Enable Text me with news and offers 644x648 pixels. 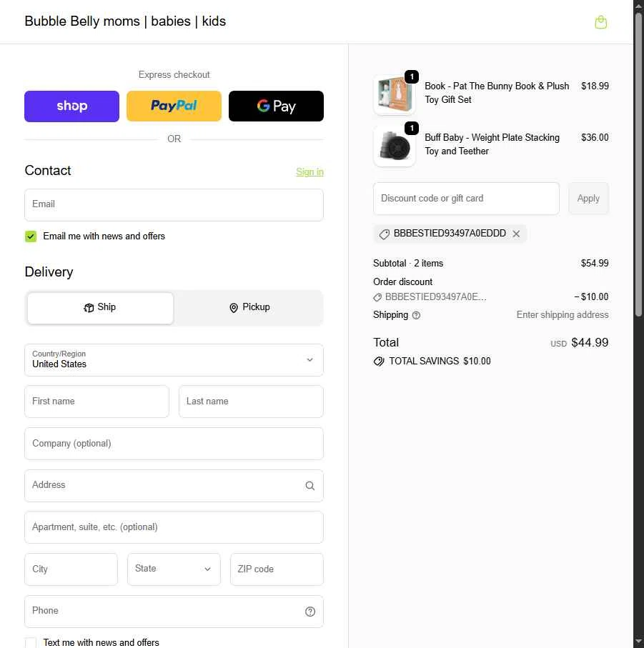(31, 642)
